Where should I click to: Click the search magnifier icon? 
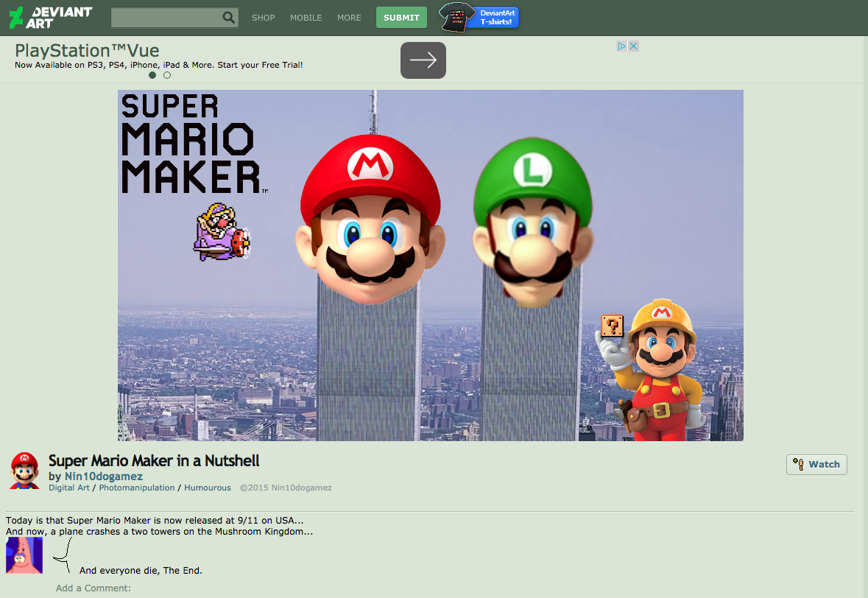pyautogui.click(x=228, y=18)
